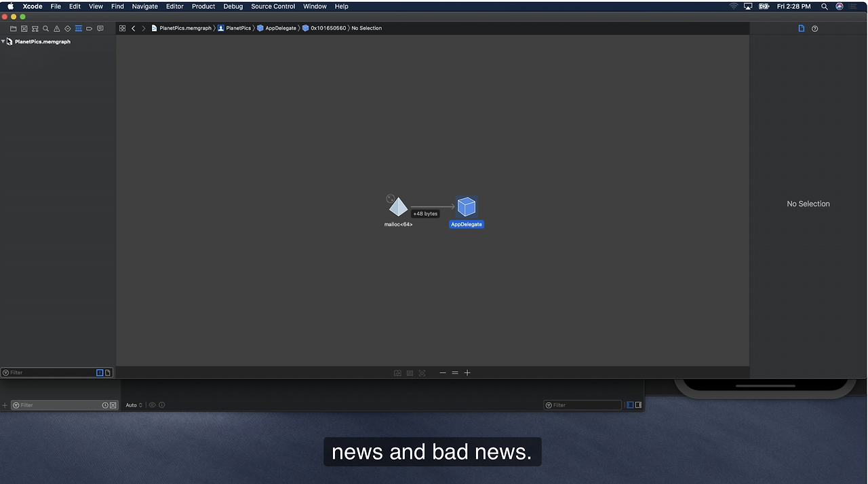
Task: Click the graph camera snapshot icon
Action: 397,373
